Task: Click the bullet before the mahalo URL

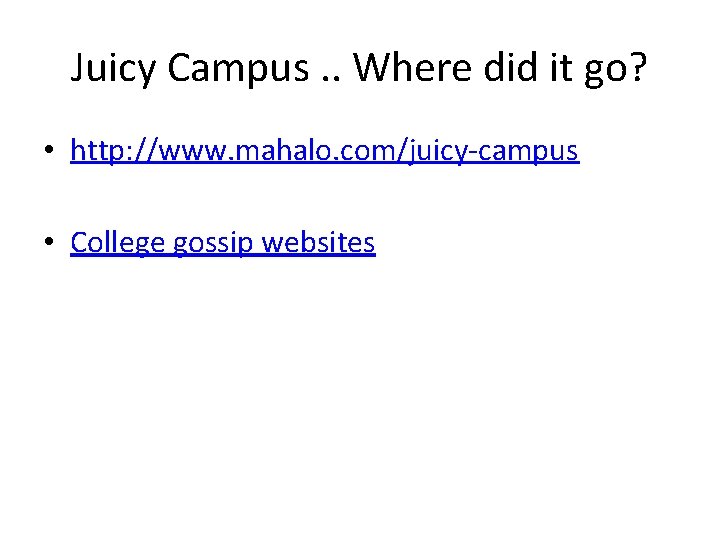Action: click(x=48, y=152)
